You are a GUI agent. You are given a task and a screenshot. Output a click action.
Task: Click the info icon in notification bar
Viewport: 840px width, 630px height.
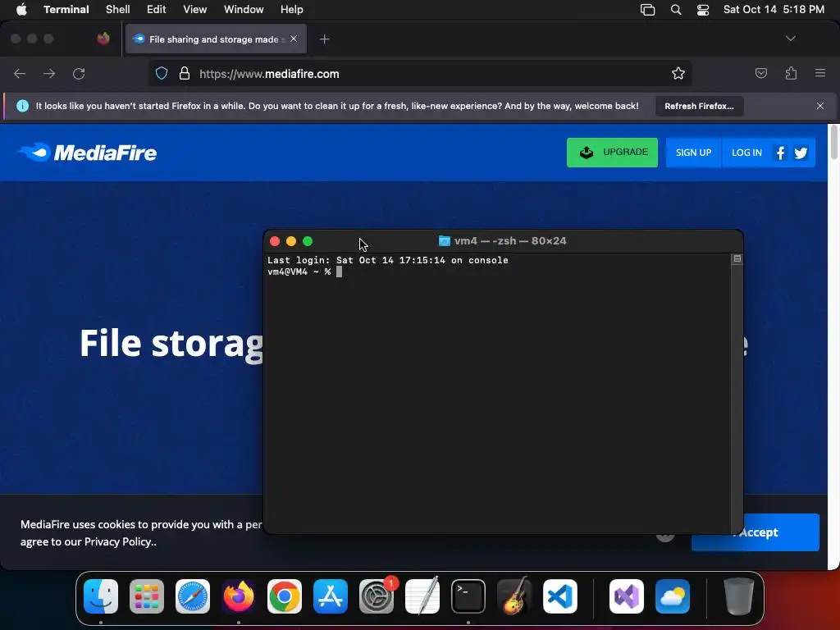(22, 106)
